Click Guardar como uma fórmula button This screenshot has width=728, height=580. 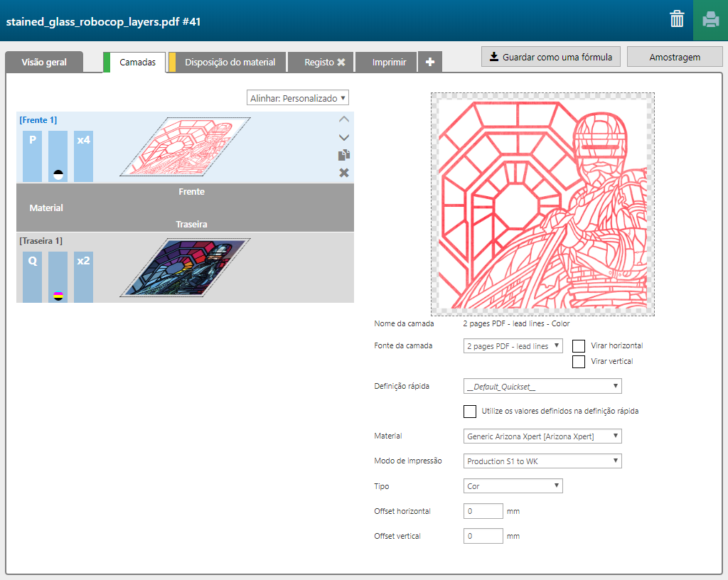(551, 57)
